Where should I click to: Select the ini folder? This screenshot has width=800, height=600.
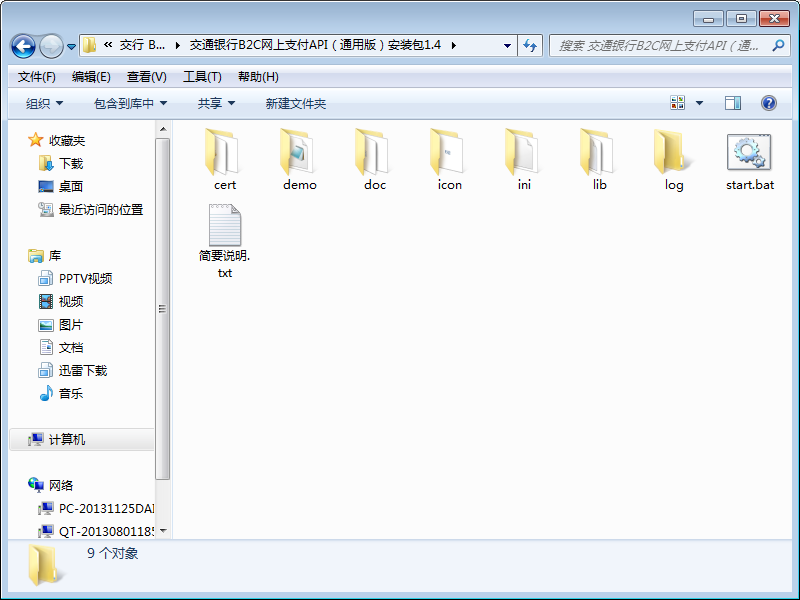point(524,160)
